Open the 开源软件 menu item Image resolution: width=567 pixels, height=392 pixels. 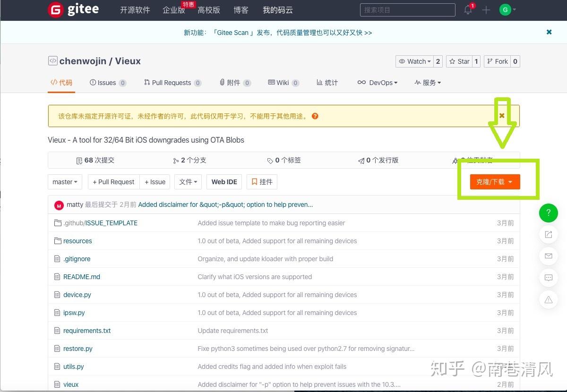tap(135, 10)
